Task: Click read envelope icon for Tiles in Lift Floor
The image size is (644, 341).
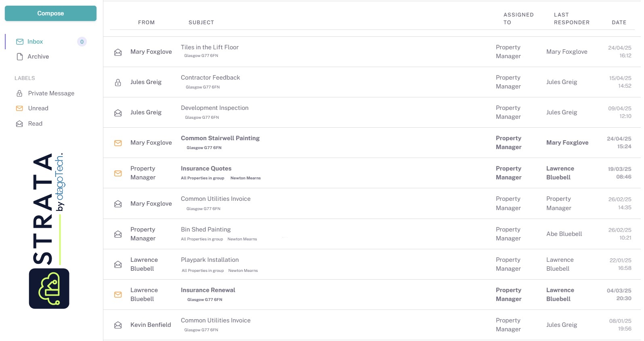Action: click(x=118, y=52)
